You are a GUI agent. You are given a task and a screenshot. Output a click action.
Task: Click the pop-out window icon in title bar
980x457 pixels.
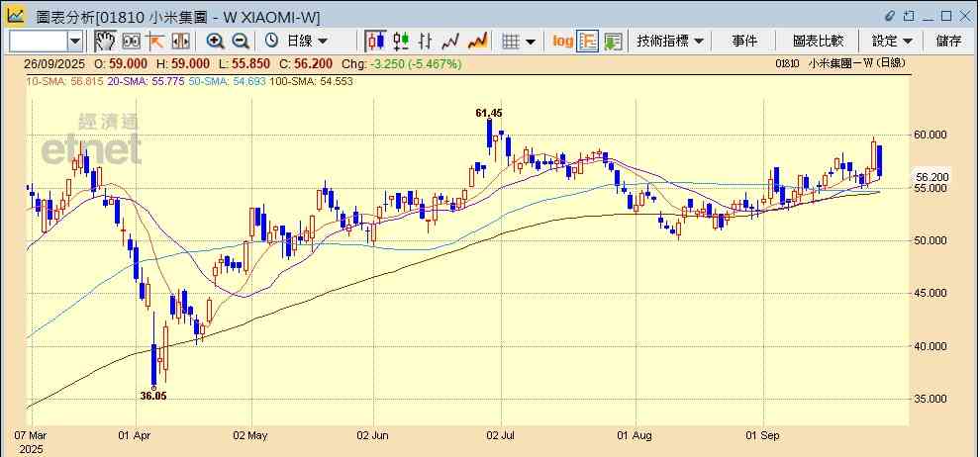coord(909,15)
